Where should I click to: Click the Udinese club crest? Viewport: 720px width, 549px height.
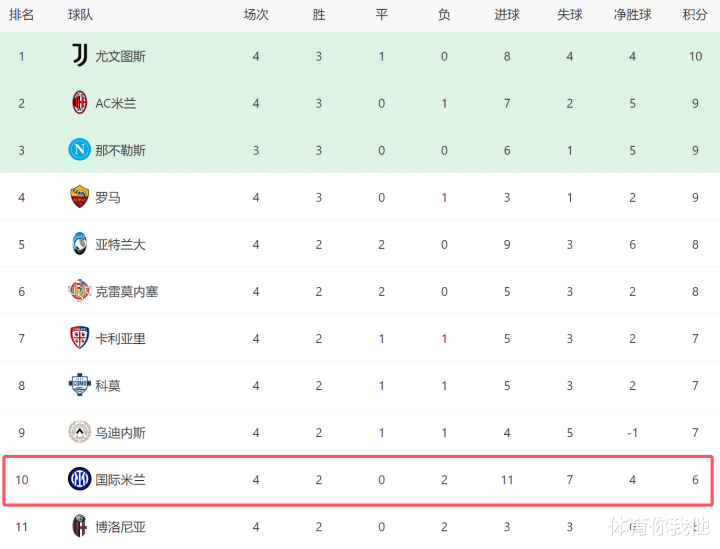(80, 432)
